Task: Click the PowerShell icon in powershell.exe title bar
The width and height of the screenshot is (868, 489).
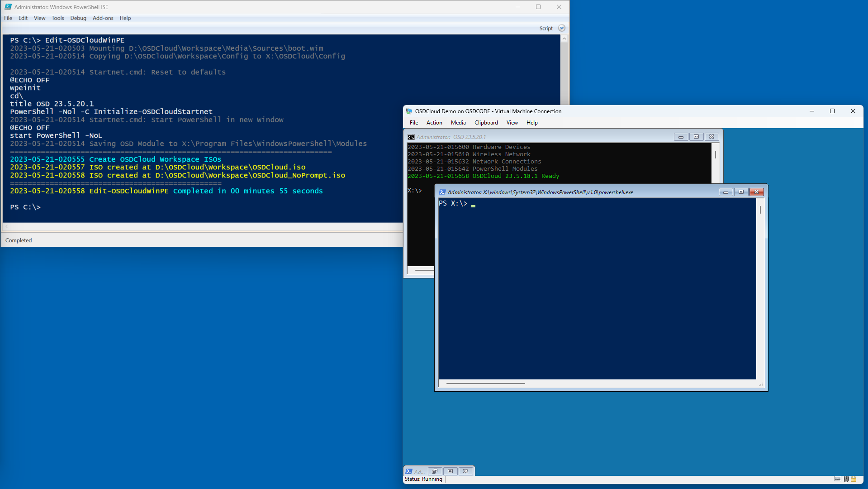Action: (442, 192)
